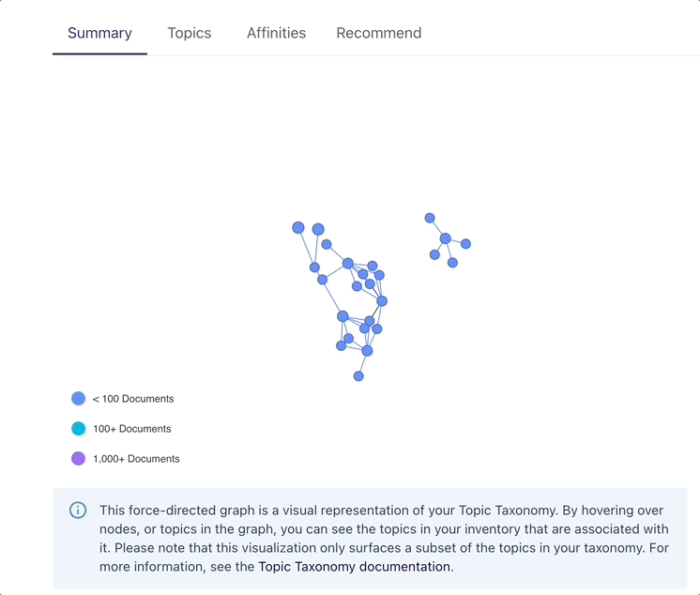Click the second top-left node of the main cluster

click(x=318, y=229)
